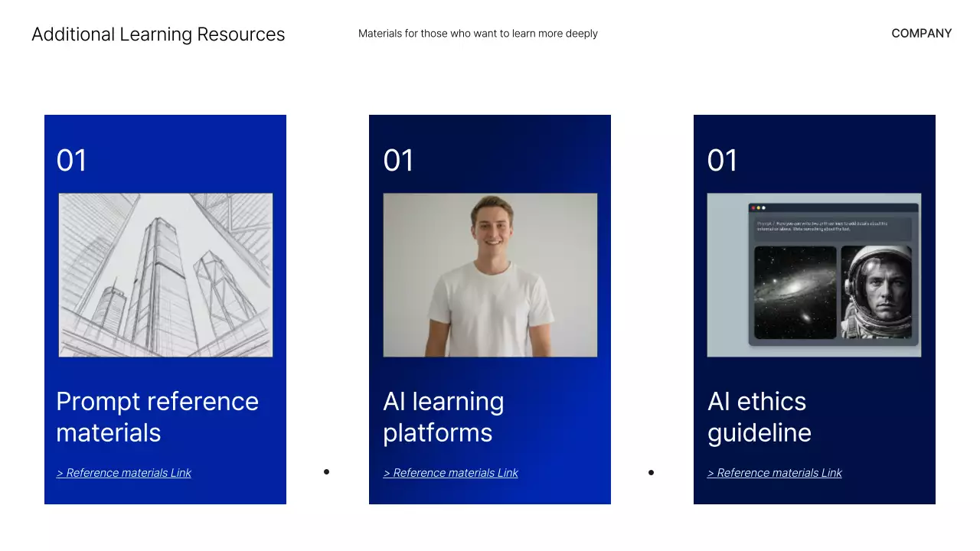Select the '01' number on the AI ethics card

[723, 161]
